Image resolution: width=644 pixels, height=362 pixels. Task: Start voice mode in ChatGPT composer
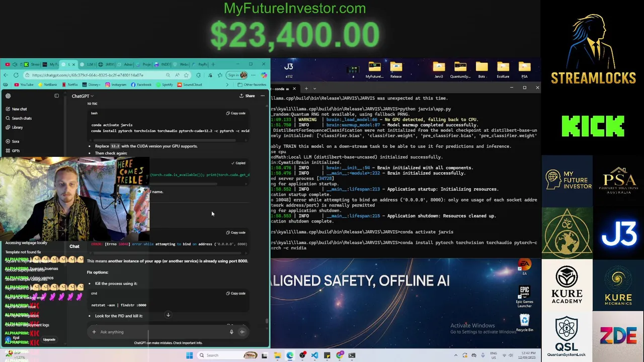(242, 332)
